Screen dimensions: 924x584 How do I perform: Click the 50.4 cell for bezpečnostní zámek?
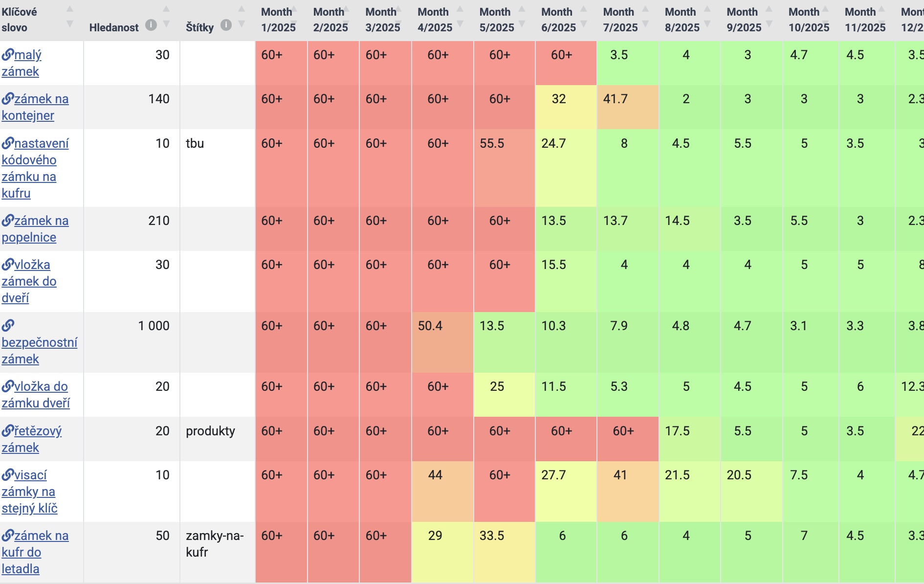point(430,326)
